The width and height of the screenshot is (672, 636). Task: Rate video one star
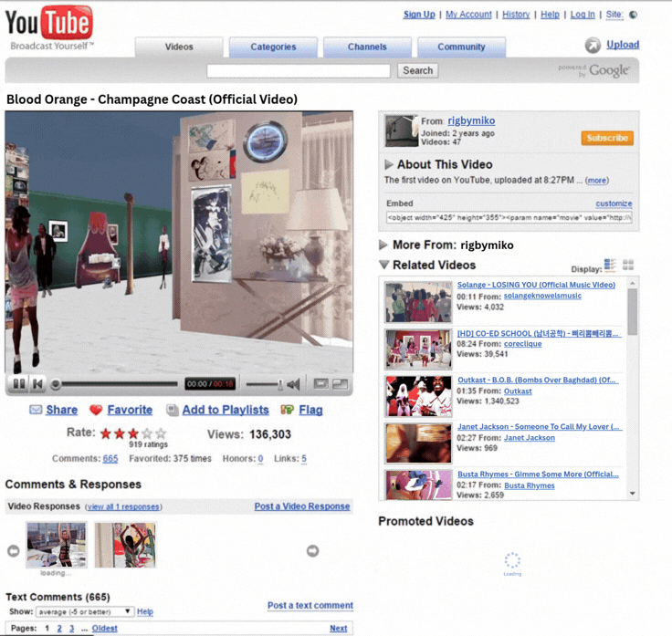[105, 433]
